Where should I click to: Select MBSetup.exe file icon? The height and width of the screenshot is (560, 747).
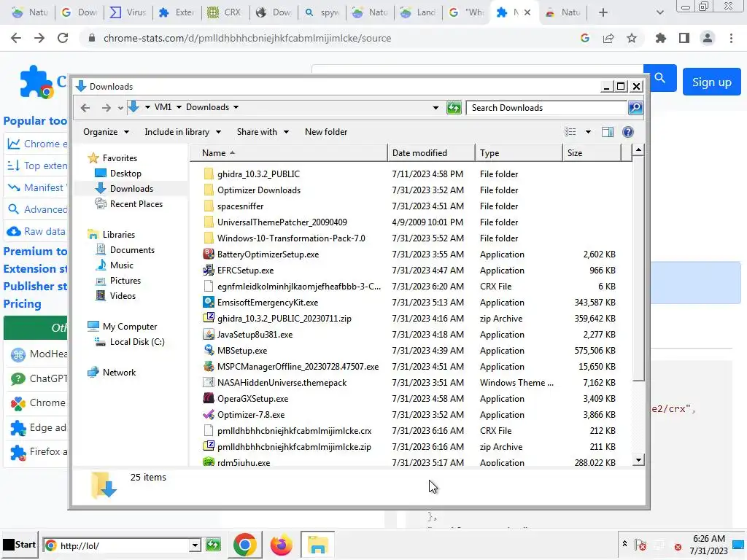coord(208,351)
